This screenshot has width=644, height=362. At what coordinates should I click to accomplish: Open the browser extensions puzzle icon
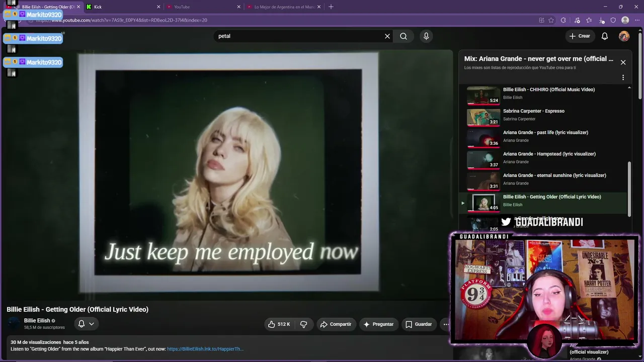click(x=563, y=20)
